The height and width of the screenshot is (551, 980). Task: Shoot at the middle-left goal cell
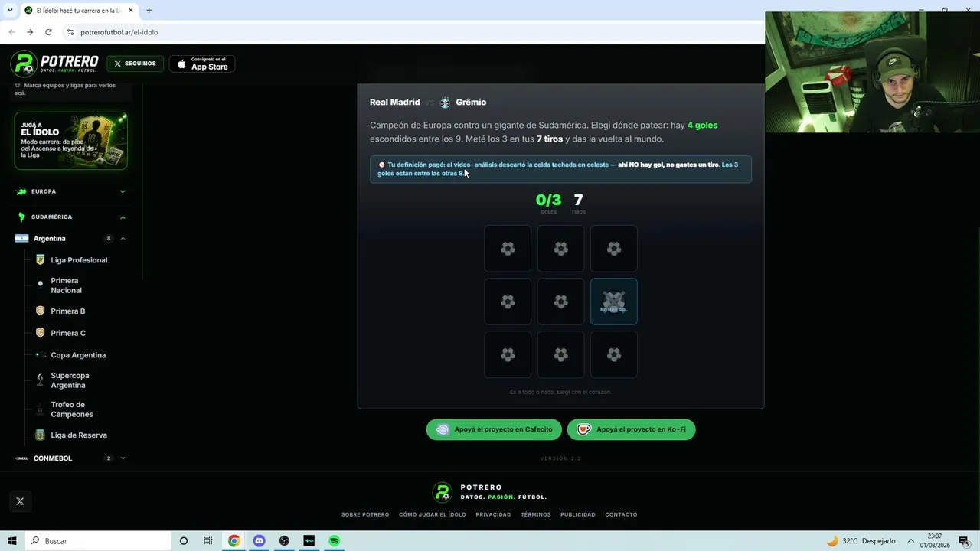(x=508, y=302)
